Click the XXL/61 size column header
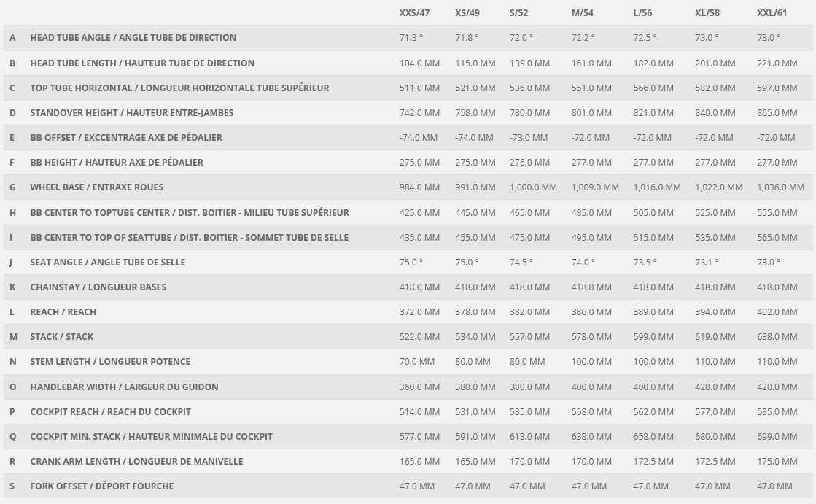 click(x=772, y=13)
